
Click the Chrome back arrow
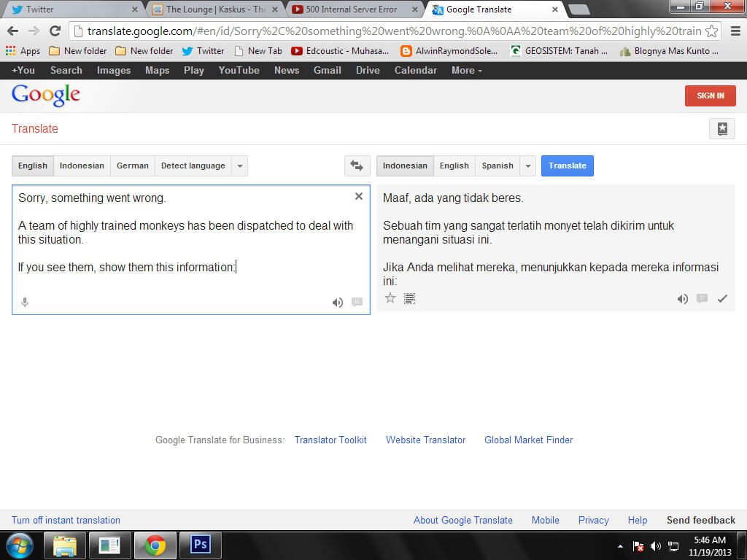13,31
